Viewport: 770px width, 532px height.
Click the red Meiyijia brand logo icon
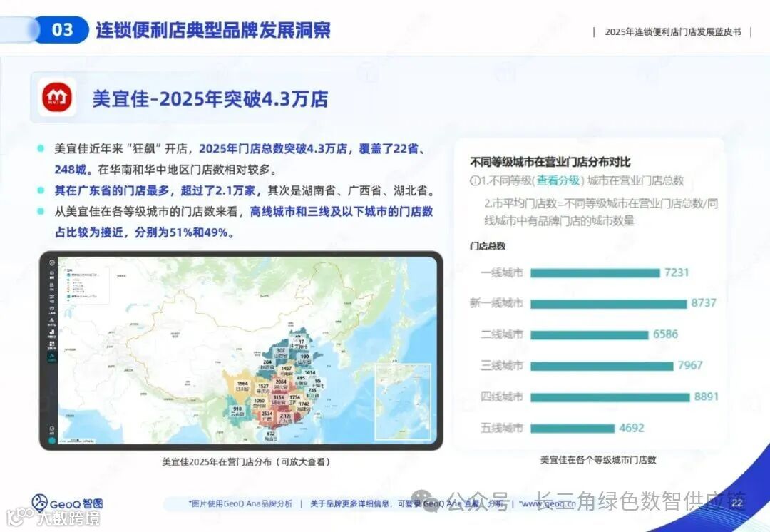(x=57, y=97)
